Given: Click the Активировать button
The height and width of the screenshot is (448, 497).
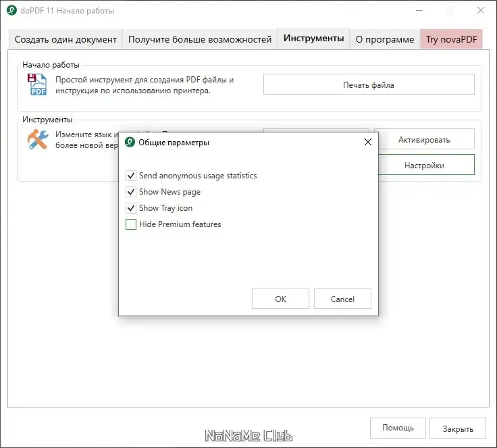Looking at the screenshot, I should tap(424, 140).
